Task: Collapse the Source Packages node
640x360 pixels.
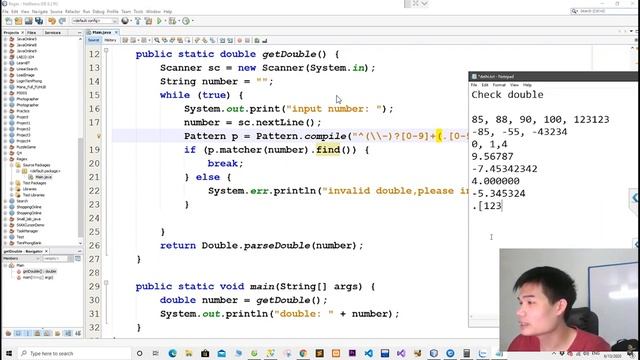Action: 12,165
